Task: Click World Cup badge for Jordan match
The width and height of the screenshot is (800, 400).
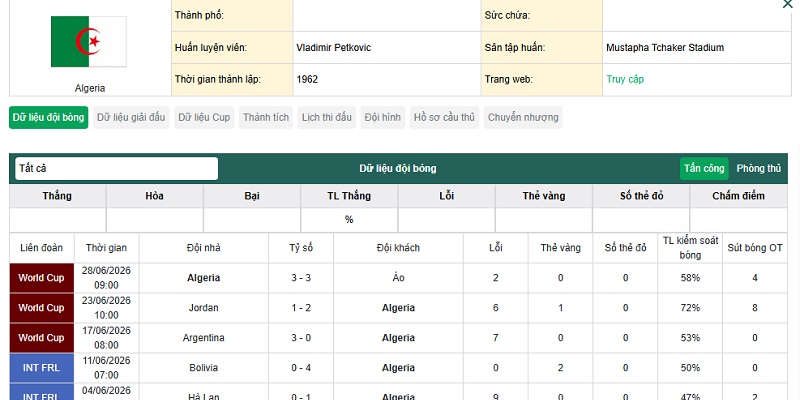Action: pos(41,308)
